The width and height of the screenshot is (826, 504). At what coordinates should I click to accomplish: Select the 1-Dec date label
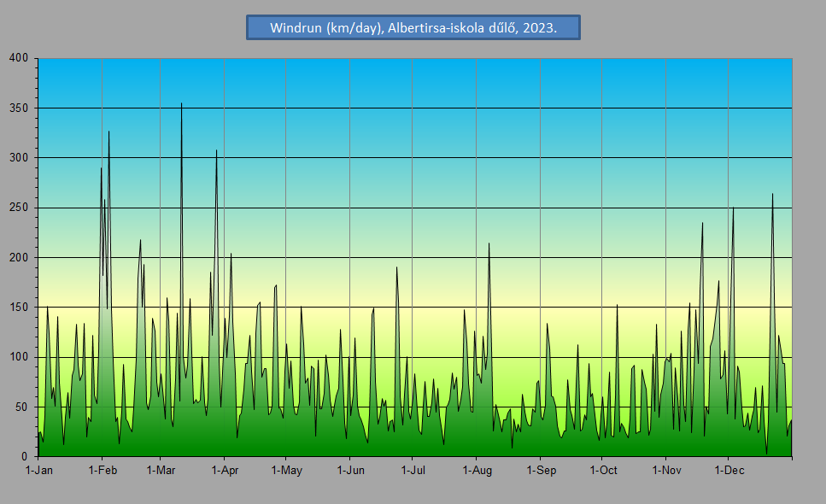[728, 470]
